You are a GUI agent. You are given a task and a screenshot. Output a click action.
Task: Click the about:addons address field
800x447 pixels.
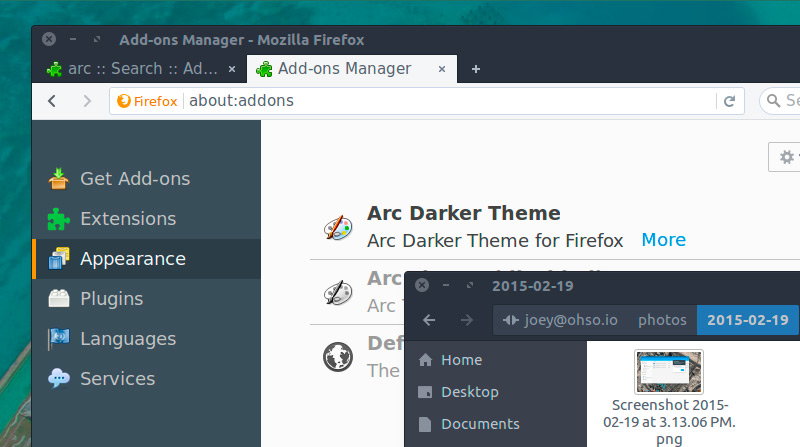[450, 101]
